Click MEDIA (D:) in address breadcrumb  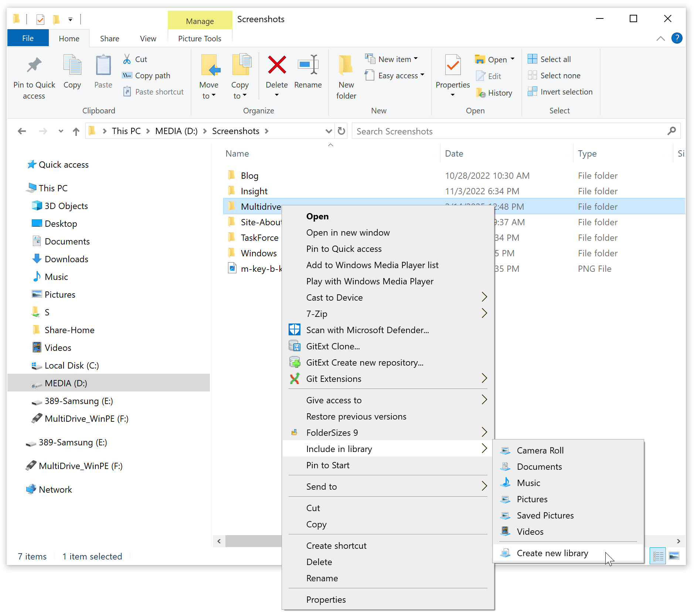[176, 131]
